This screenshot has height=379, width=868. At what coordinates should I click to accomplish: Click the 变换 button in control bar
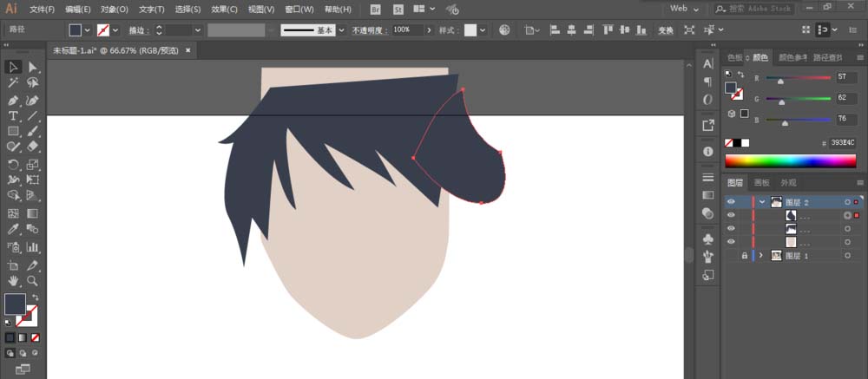666,30
